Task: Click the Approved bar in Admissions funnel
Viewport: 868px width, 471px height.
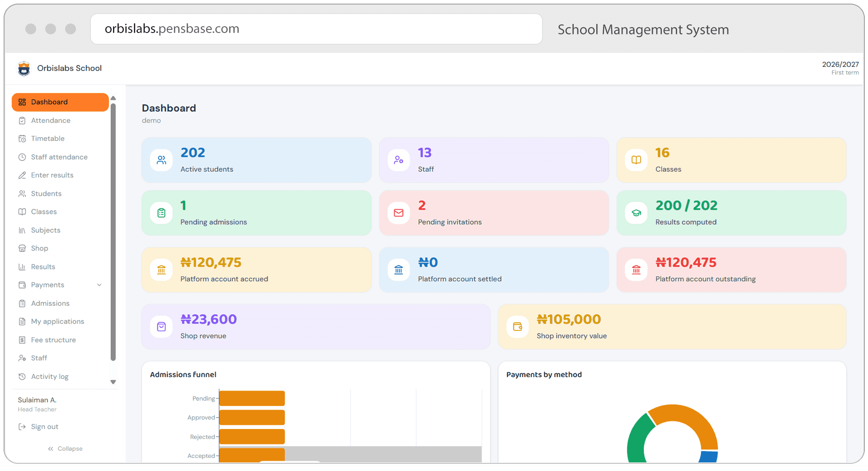Action: (x=252, y=418)
